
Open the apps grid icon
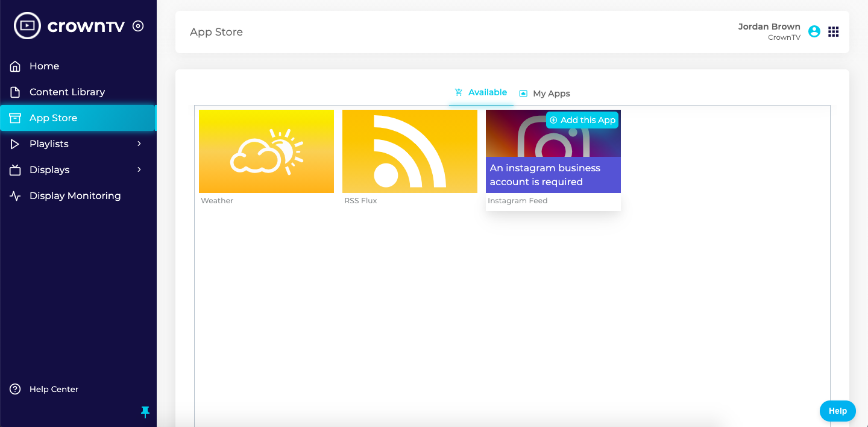pos(834,31)
